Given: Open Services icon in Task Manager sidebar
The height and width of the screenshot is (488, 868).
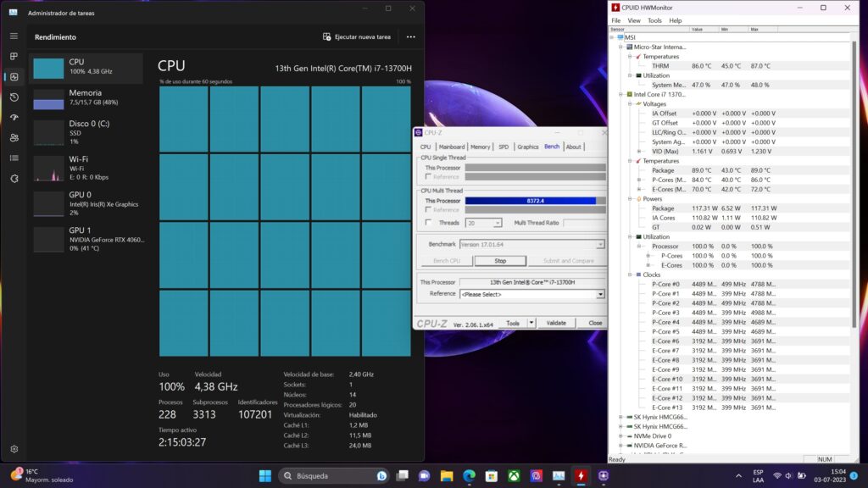Looking at the screenshot, I should pyautogui.click(x=14, y=179).
